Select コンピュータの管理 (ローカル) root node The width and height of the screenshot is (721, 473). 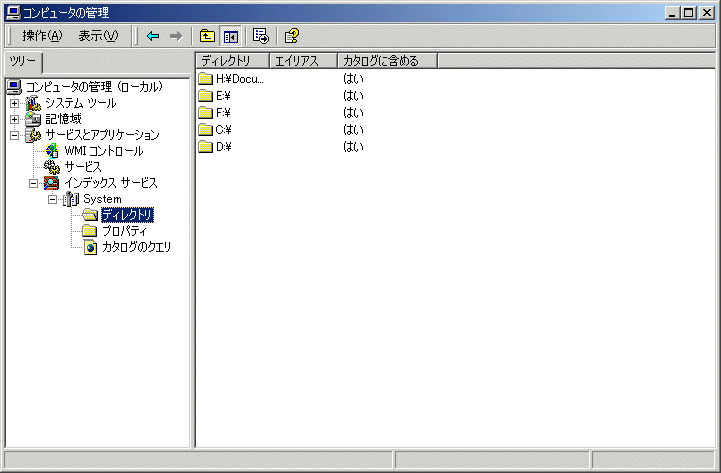(94, 86)
